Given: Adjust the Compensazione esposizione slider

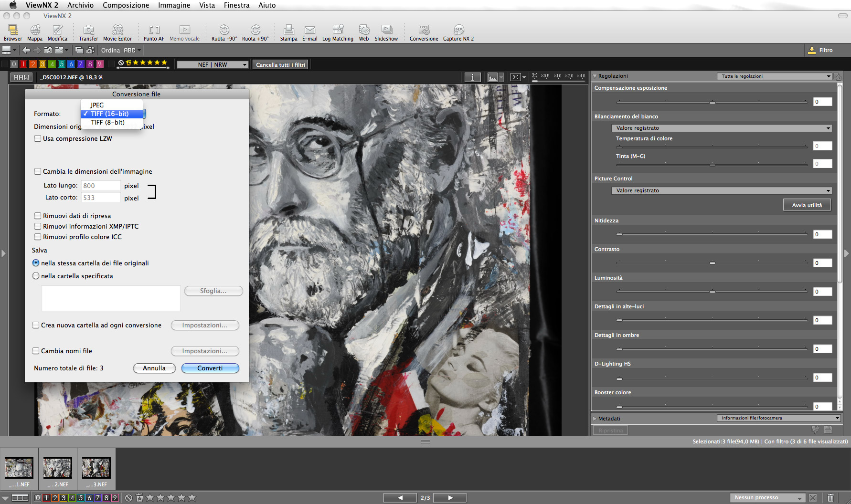Looking at the screenshot, I should coord(712,102).
